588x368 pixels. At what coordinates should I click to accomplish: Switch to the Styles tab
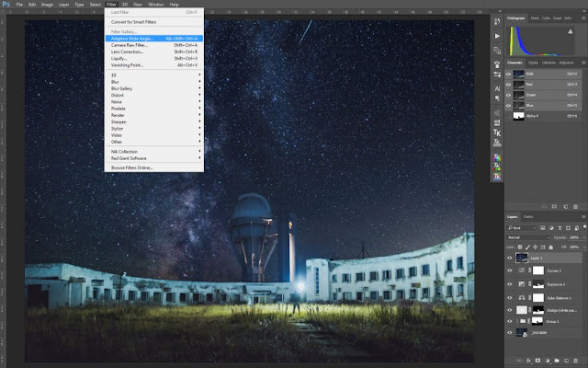533,63
